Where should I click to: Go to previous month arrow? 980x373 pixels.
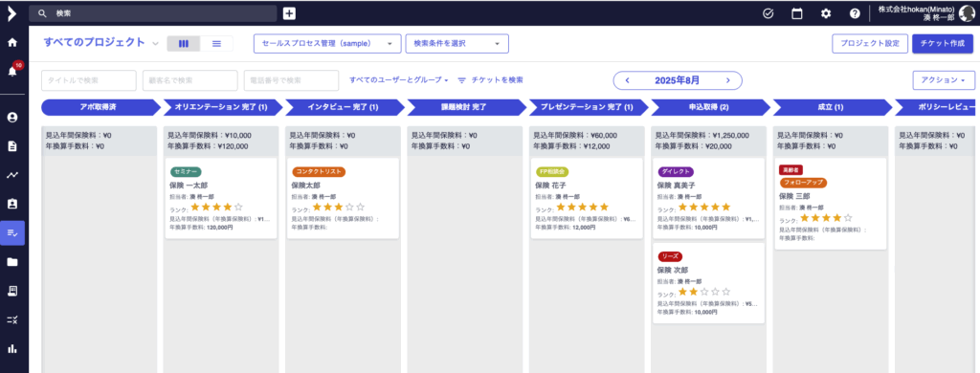(628, 80)
